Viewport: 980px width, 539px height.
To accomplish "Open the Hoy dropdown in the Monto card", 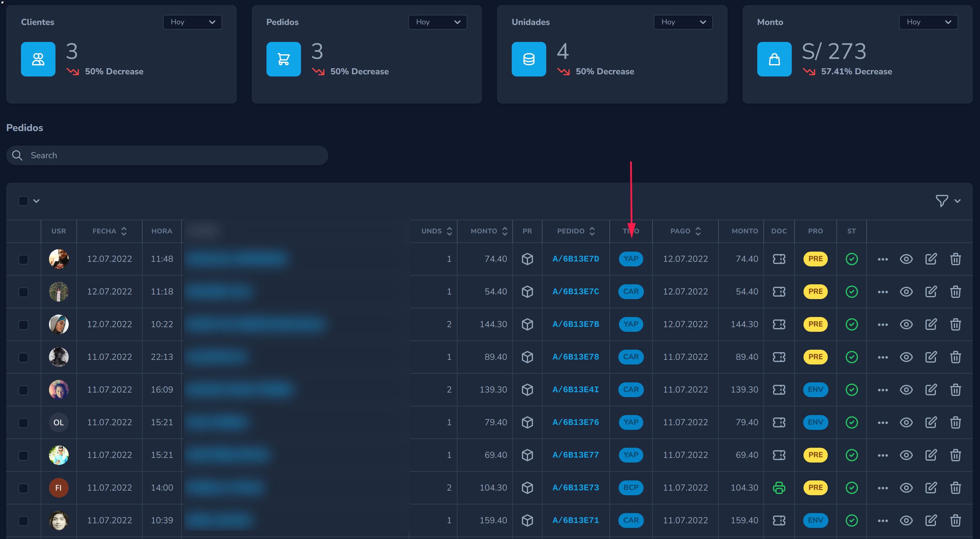I will 928,22.
